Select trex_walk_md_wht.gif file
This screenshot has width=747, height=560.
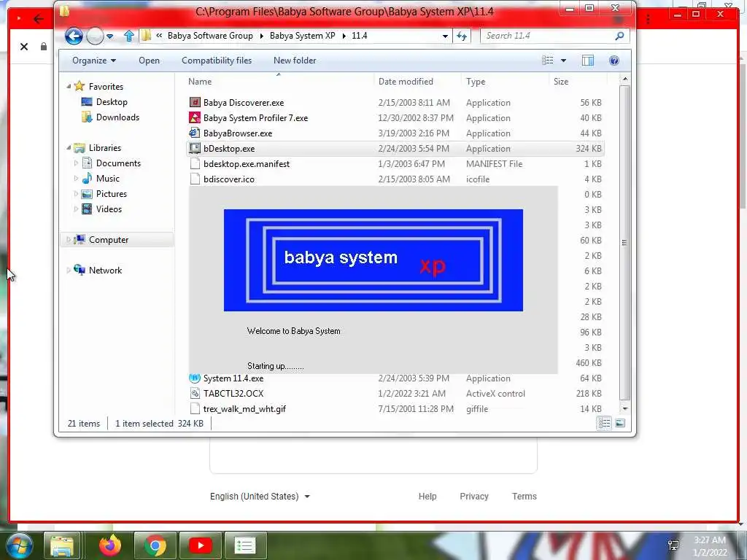click(x=244, y=408)
